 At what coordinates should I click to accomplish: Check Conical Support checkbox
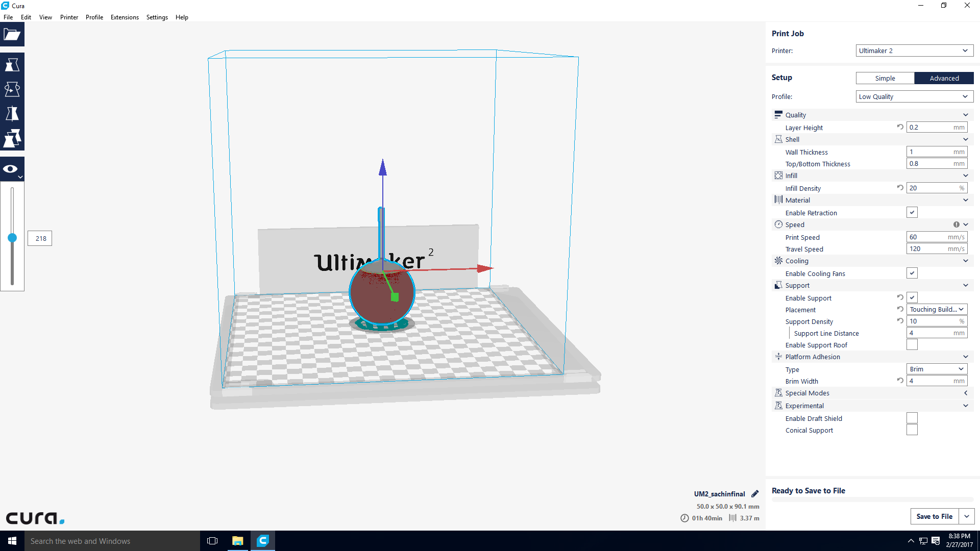[x=912, y=430]
